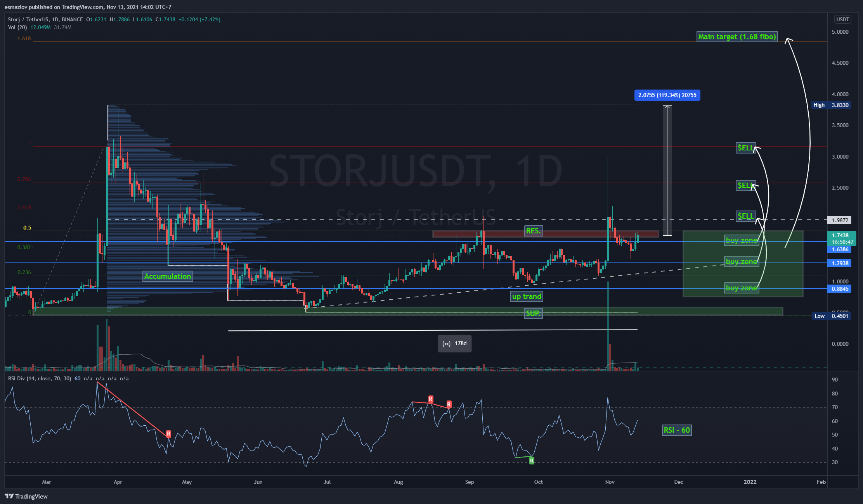The width and height of the screenshot is (863, 504).
Task: Click Jul on the time axis
Action: pos(327,482)
